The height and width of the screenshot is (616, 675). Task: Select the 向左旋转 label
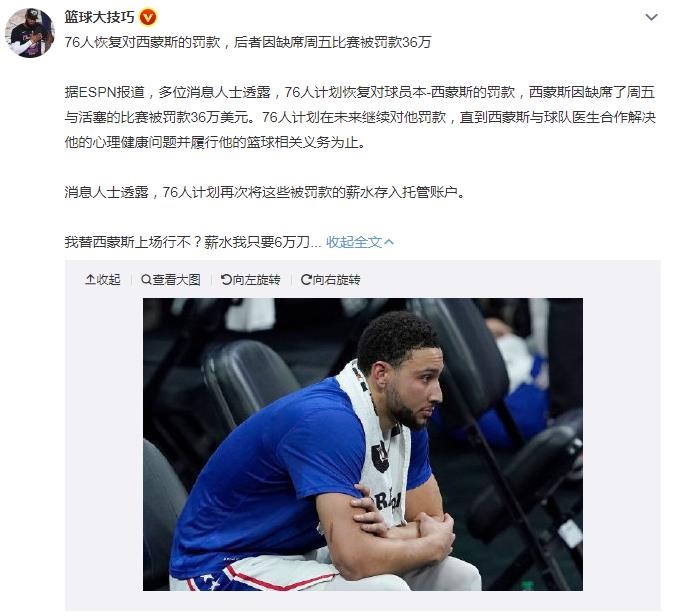pos(257,279)
